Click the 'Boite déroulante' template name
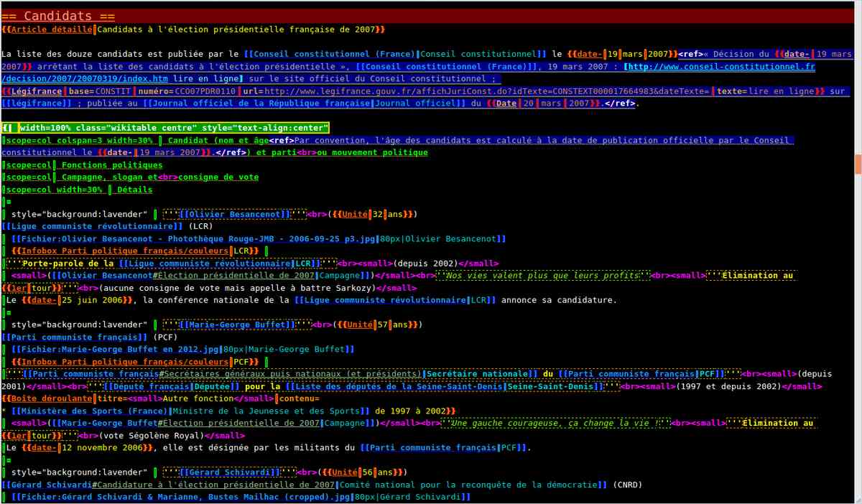Viewport: 862px width, 504px height. click(x=52, y=398)
